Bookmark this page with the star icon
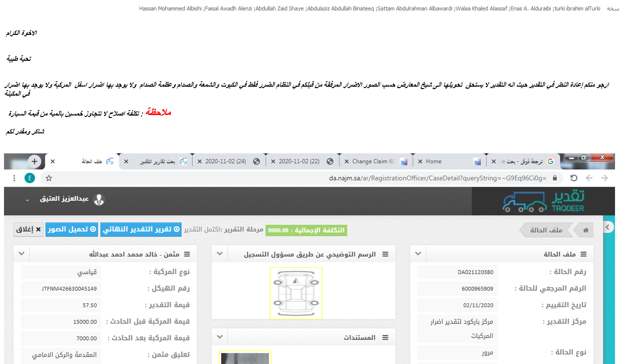619x364 pixels. coord(49,178)
